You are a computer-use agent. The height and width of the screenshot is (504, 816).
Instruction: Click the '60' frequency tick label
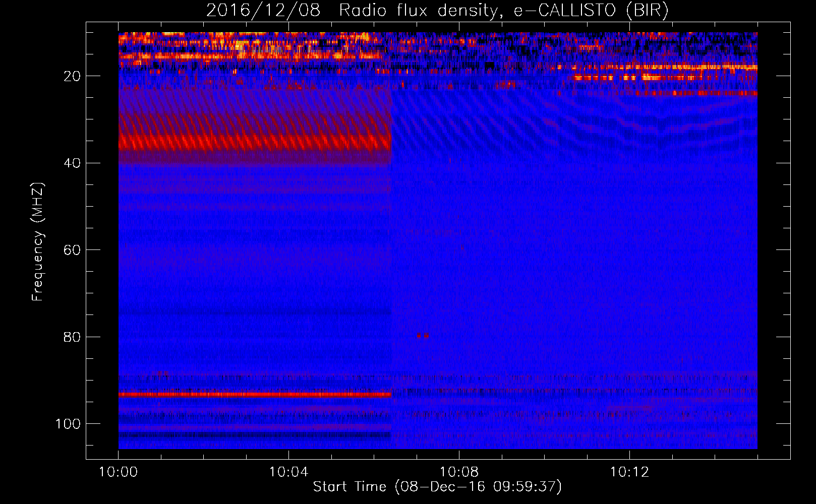72,250
